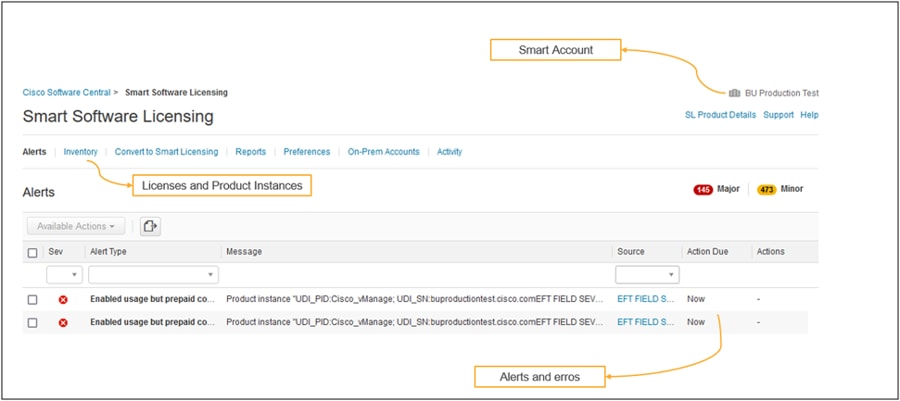The image size is (900, 401).
Task: Open the Source filter dropdown
Action: coord(647,275)
